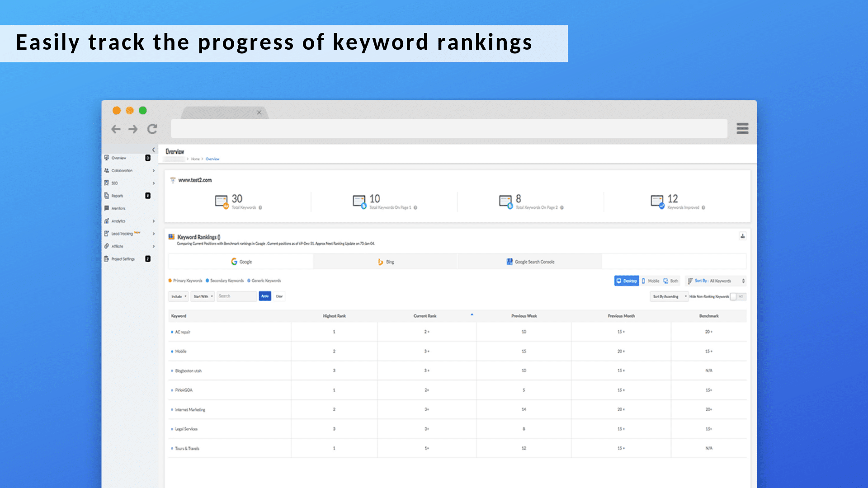Click the AC repair keyword row

point(458,332)
